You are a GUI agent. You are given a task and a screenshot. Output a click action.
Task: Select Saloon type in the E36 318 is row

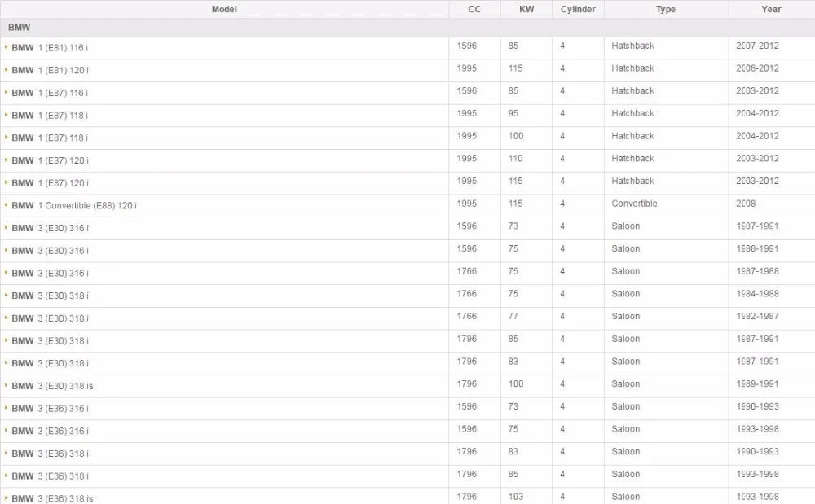coord(625,496)
